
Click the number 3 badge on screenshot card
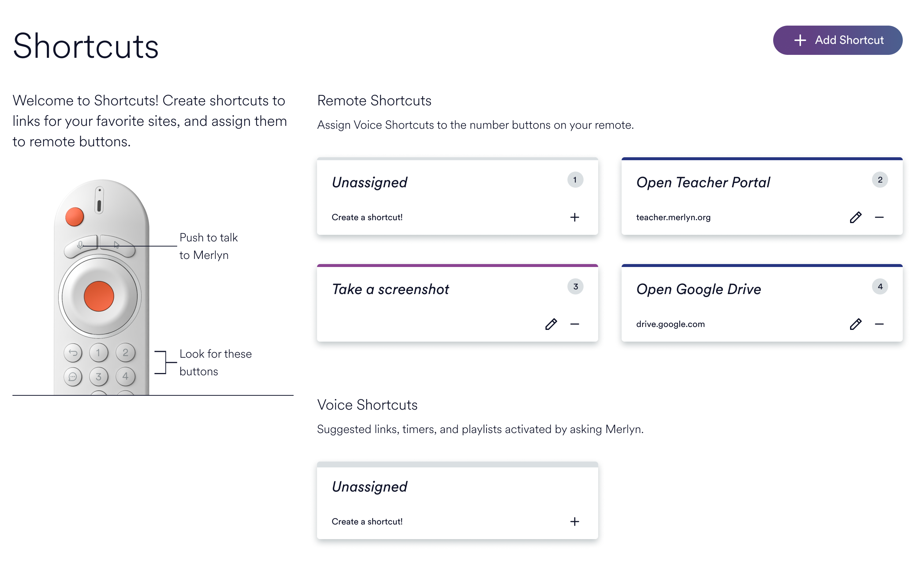point(575,287)
